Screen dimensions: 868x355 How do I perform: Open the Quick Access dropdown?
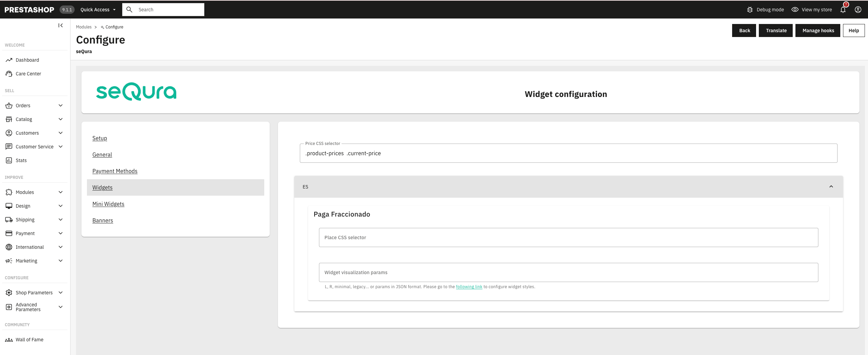point(98,10)
